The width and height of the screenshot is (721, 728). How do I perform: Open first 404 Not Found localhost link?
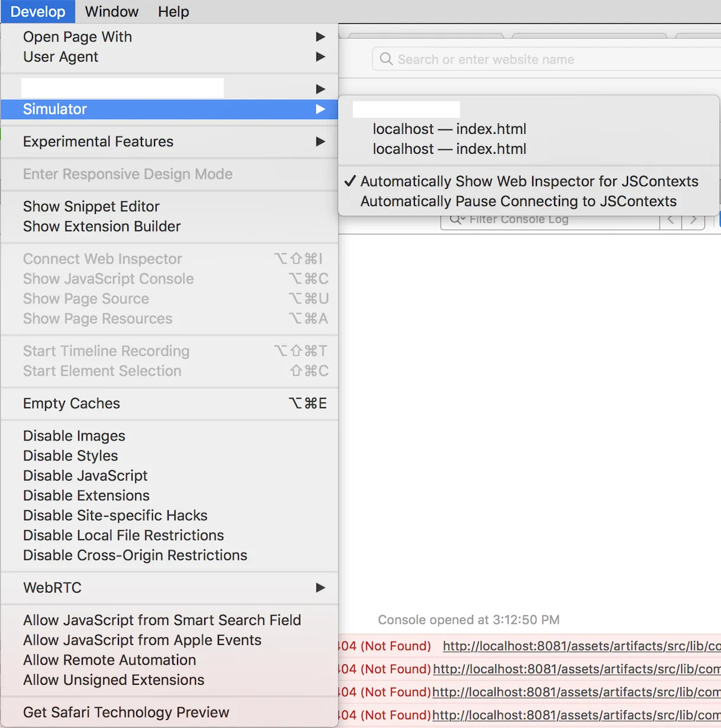click(582, 646)
